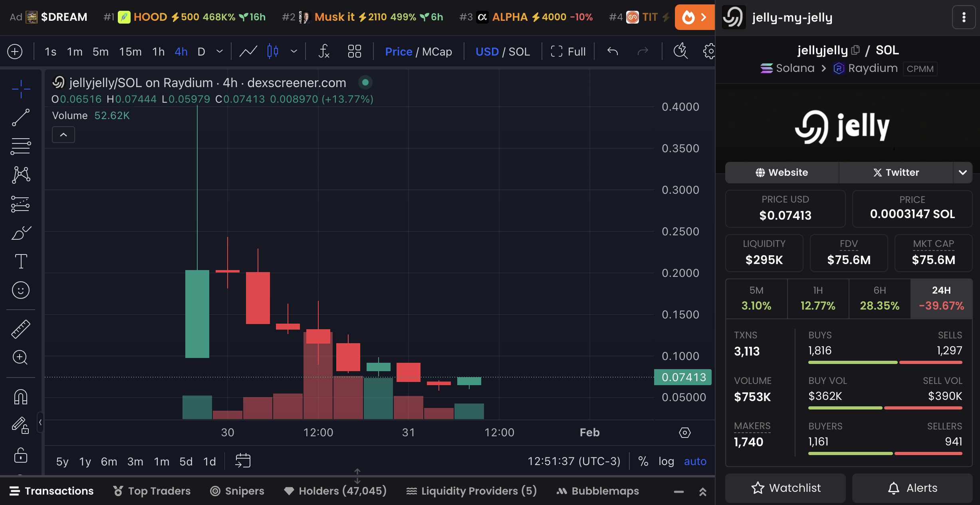Screen dimensions: 980x505
Task: Collapse the drawing toolbar side handle
Action: coord(40,422)
